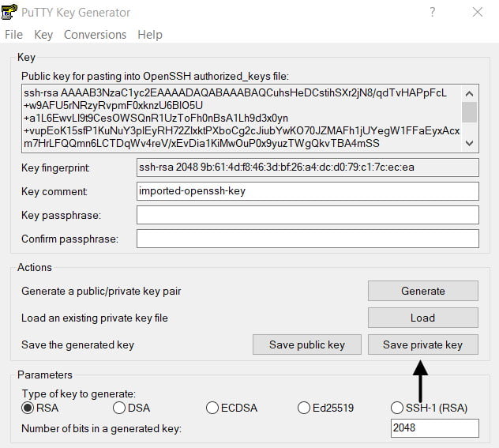Click the Generate button
The image size is (499, 448).
point(423,291)
